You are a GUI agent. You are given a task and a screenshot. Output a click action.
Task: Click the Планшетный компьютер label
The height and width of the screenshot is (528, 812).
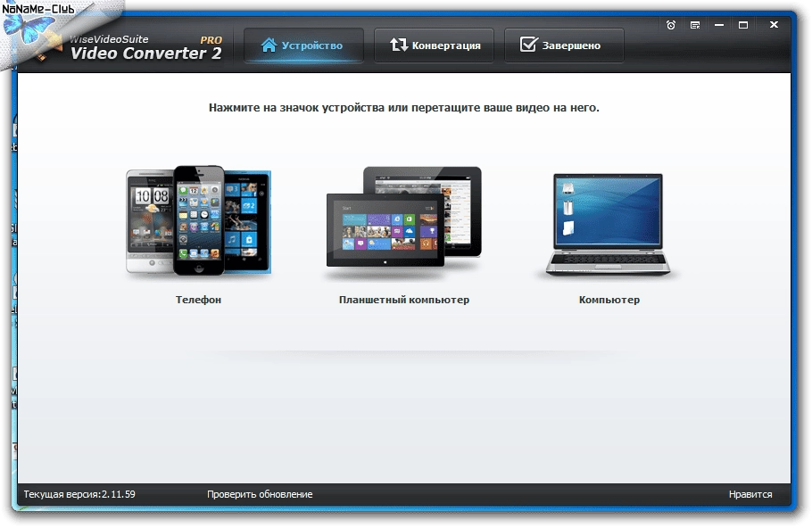pos(404,300)
